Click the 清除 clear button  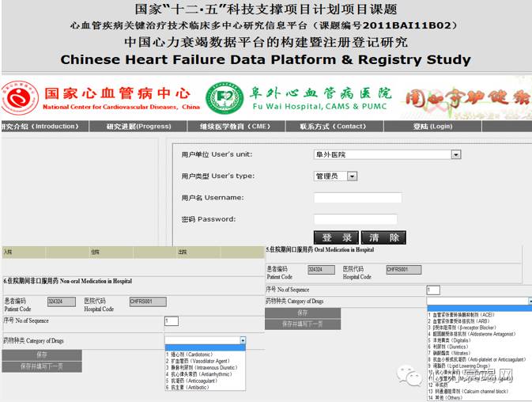[x=383, y=237]
